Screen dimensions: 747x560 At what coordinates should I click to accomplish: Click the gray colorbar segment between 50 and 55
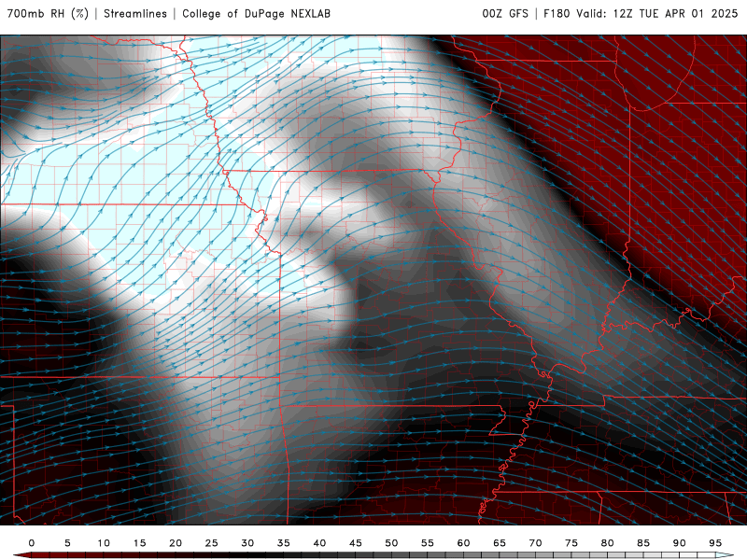pyautogui.click(x=410, y=555)
